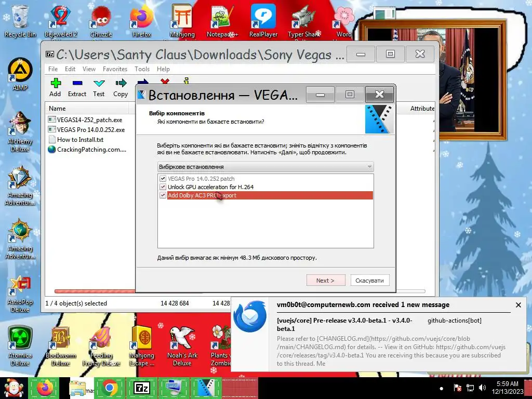The image size is (532, 399).
Task: Toggle VEGAS Pro 14.0.252 patch checkbox
Action: click(x=163, y=179)
